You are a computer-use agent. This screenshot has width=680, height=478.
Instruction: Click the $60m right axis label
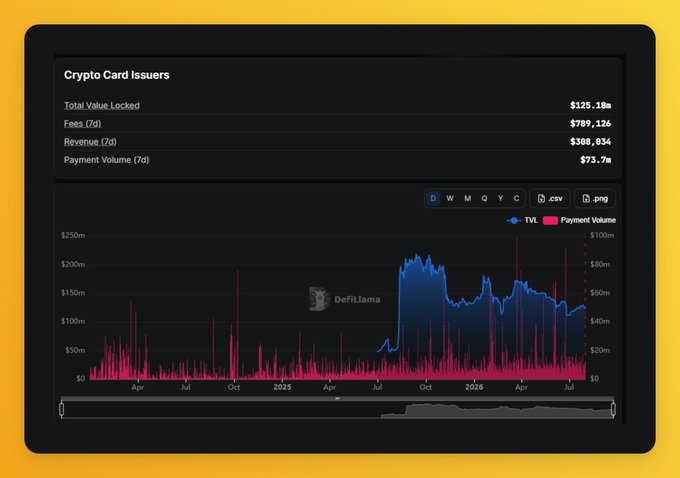point(600,293)
